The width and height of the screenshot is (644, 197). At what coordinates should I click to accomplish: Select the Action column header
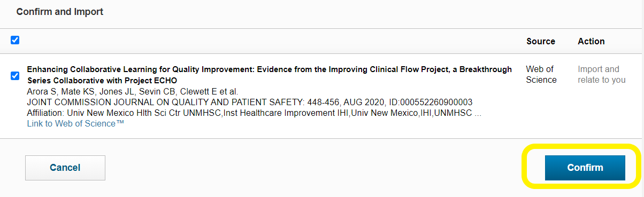[591, 41]
